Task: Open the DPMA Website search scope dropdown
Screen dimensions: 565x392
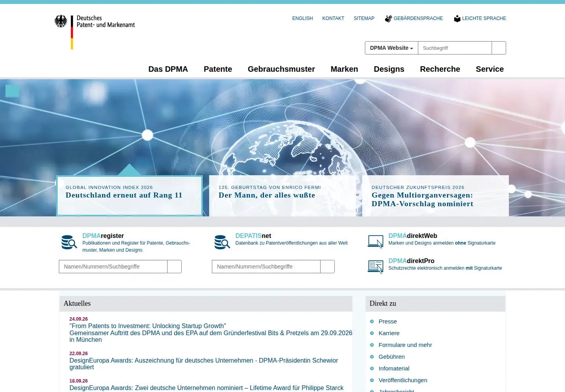Action: [392, 48]
